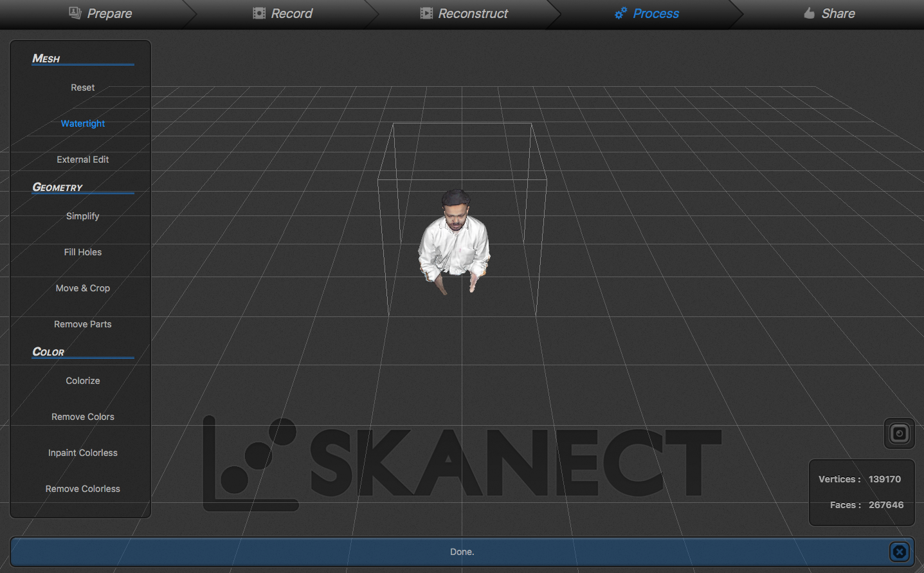Image resolution: width=924 pixels, height=573 pixels.
Task: Click the Process tab gears icon
Action: 621,13
